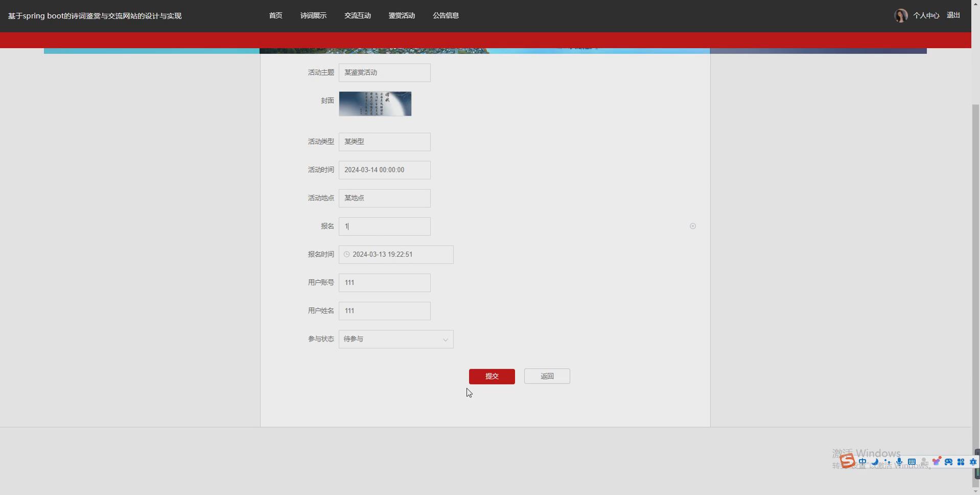980x495 pixels.
Task: Click the 返回 button
Action: [x=547, y=376]
